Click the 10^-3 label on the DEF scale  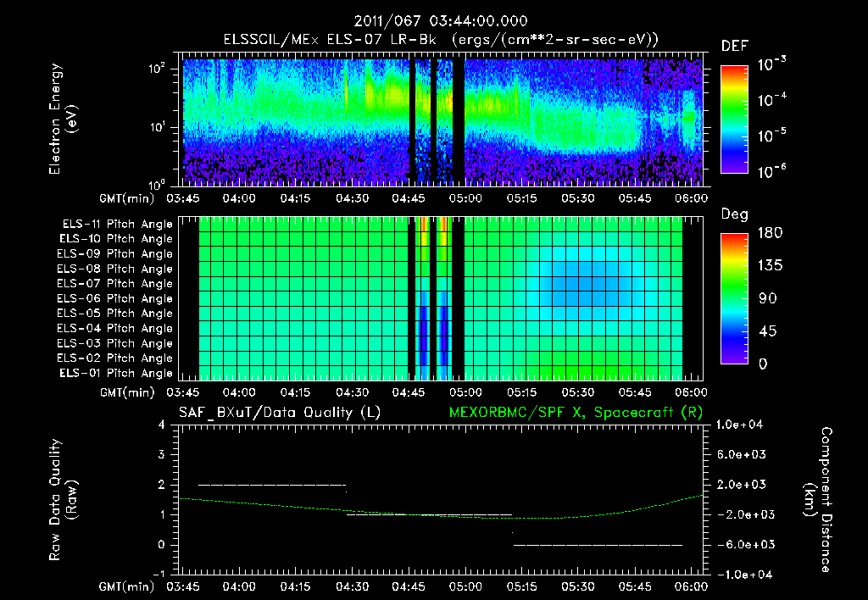pos(771,64)
